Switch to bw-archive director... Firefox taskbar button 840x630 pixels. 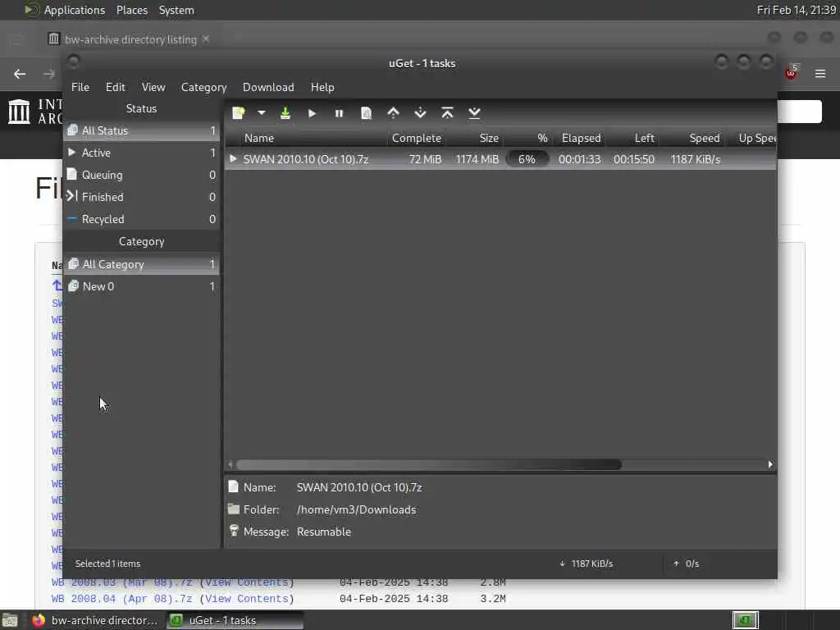(95, 620)
